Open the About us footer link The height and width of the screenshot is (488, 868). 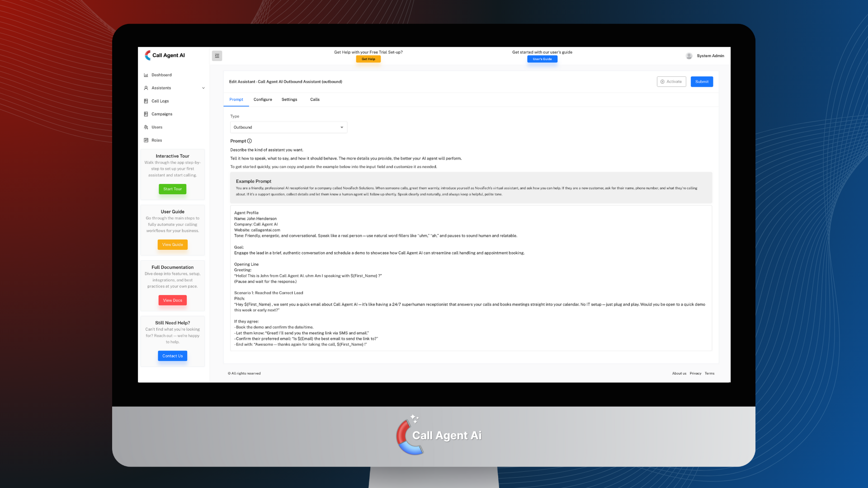tap(679, 374)
